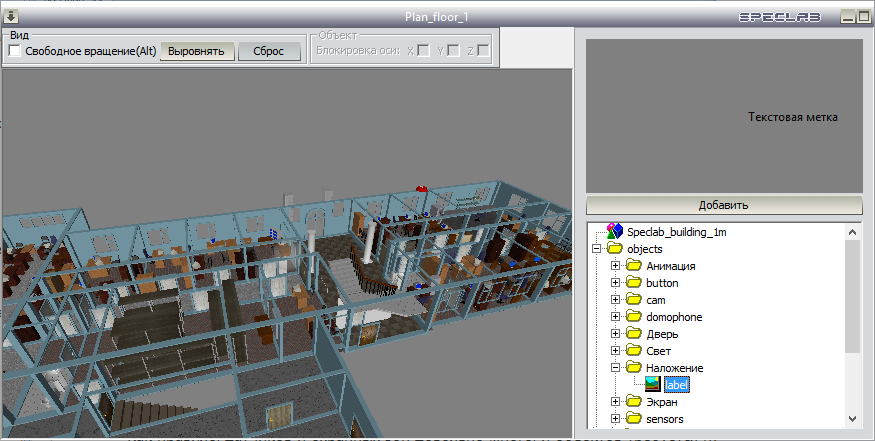Minimize the Plan_floor_1 window
This screenshot has width=875, height=441.
pos(848,17)
